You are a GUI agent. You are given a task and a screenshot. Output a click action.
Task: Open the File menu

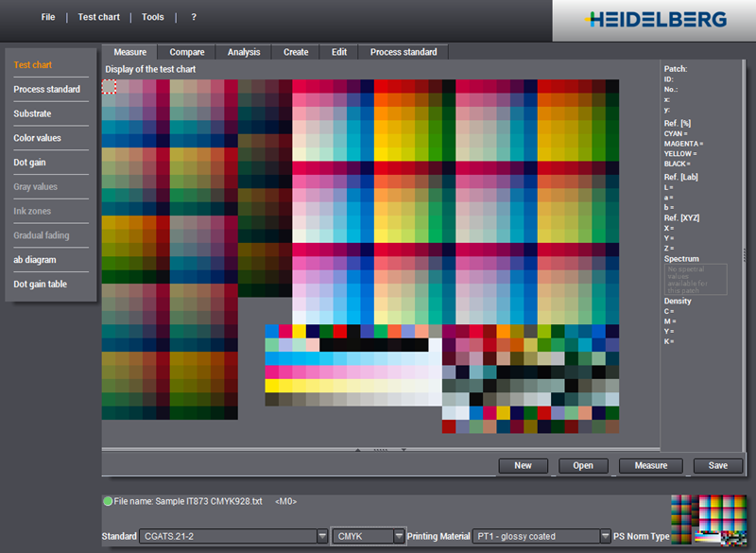48,17
